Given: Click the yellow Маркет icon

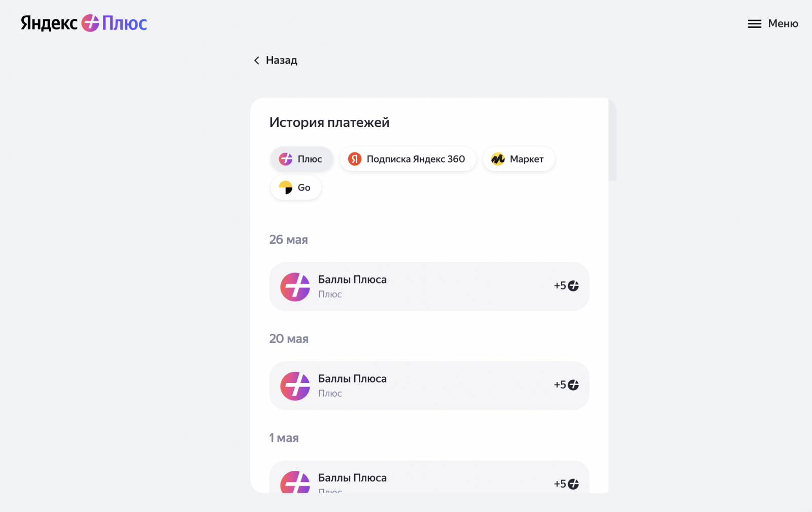Looking at the screenshot, I should point(498,159).
